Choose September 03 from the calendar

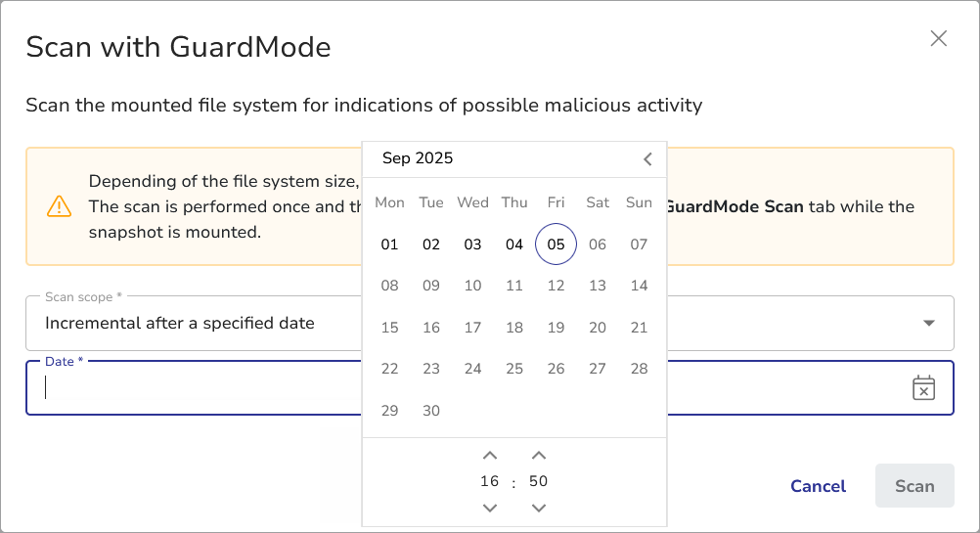[x=472, y=244]
